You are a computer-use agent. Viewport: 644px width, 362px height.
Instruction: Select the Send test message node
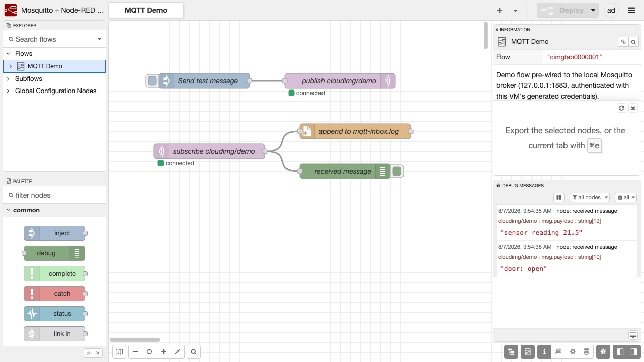coord(204,81)
